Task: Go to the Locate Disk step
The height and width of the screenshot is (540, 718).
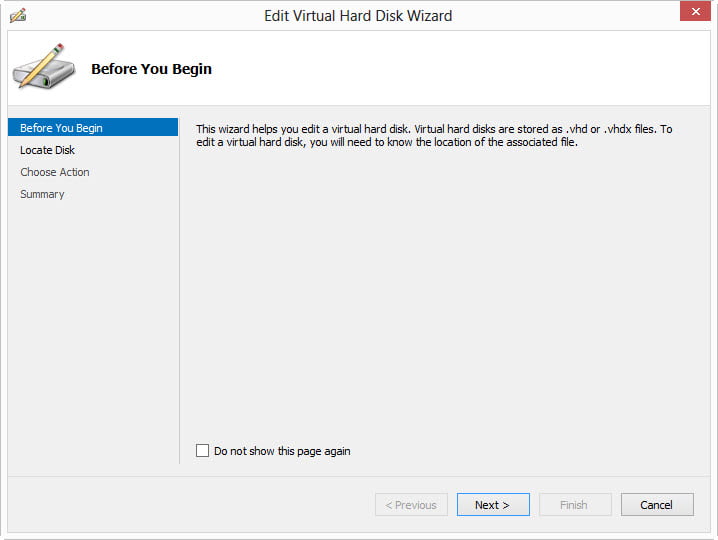Action: 47,150
